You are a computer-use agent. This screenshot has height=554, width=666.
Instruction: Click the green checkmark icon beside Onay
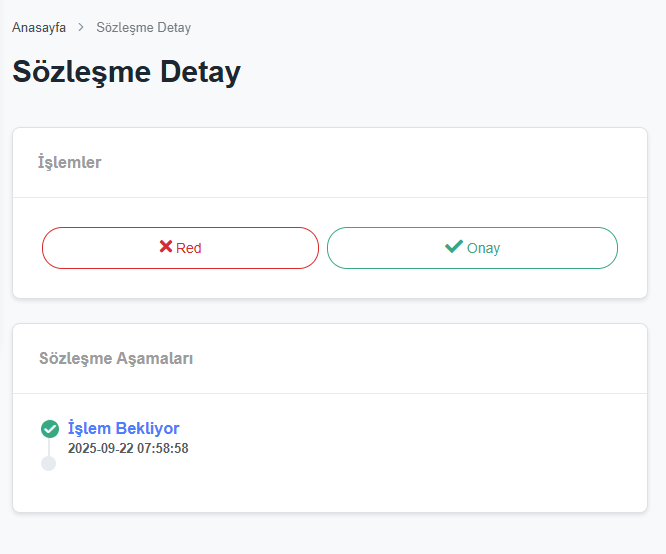[x=454, y=247]
